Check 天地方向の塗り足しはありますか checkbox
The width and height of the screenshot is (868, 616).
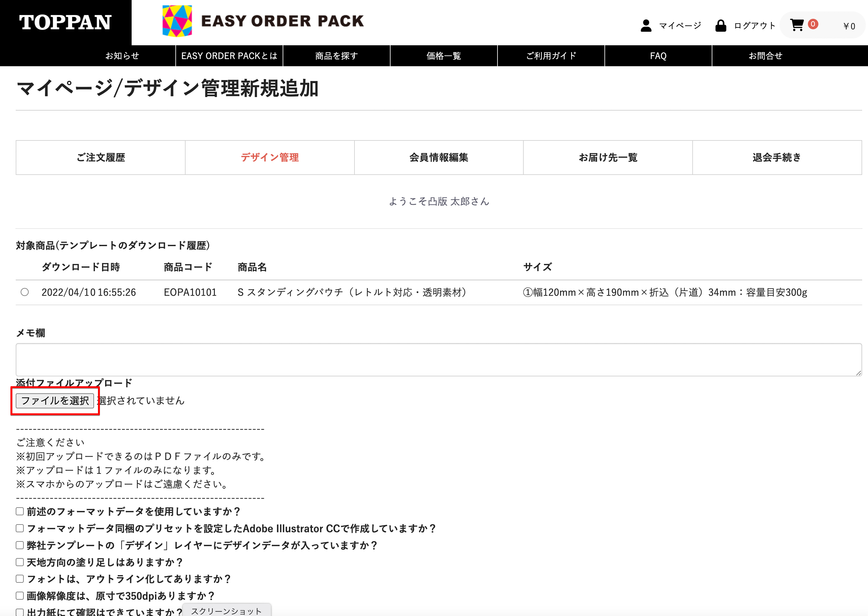20,562
